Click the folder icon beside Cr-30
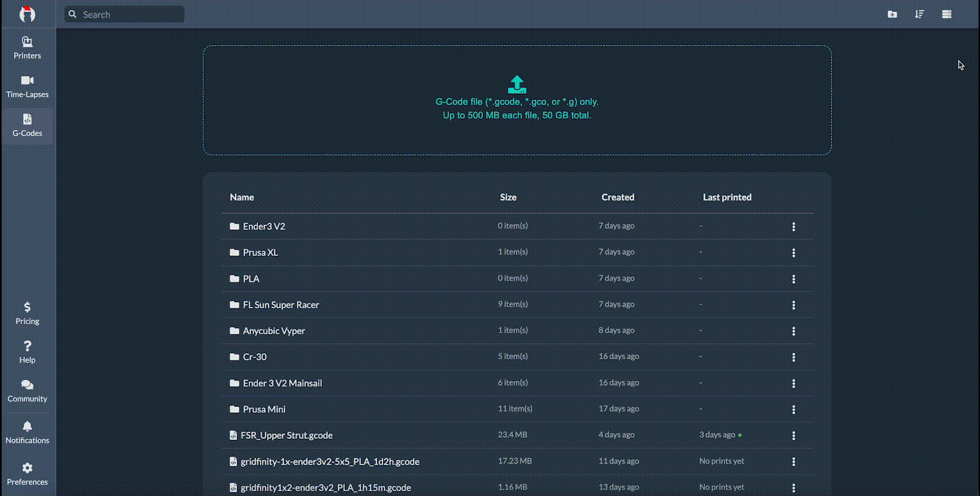This screenshot has width=980, height=496. tap(234, 357)
